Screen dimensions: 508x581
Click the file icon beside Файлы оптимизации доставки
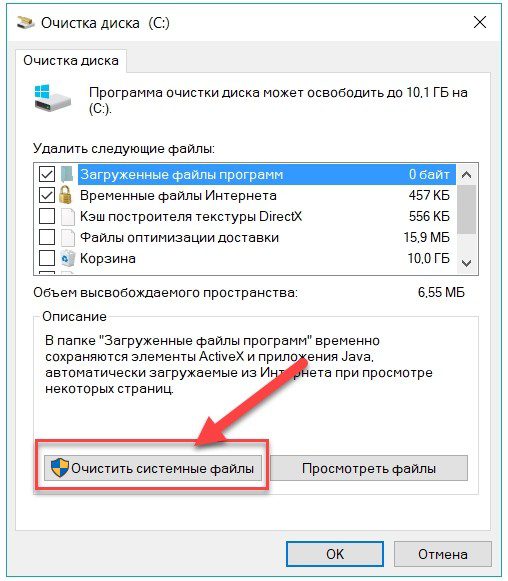(67, 238)
